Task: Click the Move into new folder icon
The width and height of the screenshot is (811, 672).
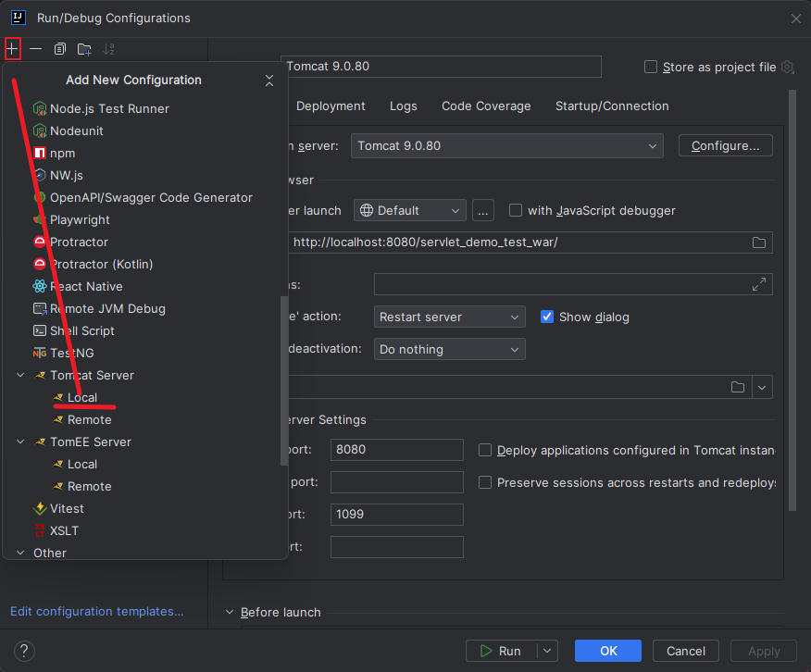Action: click(x=84, y=48)
